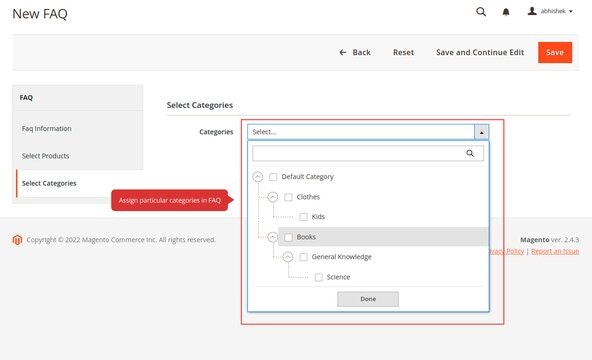The width and height of the screenshot is (592, 360).
Task: Click the Science label text
Action: coord(338,277)
